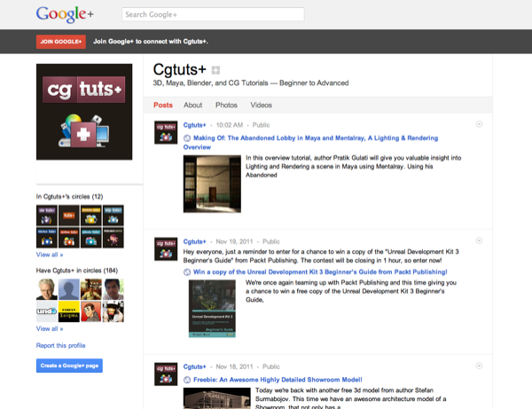Open cartoon character icon in Cgtuts+'s circles

[x=113, y=238]
